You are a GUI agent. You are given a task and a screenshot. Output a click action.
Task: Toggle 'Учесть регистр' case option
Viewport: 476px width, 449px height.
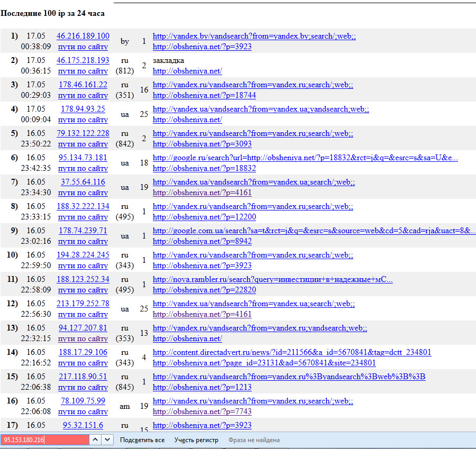[196, 440]
